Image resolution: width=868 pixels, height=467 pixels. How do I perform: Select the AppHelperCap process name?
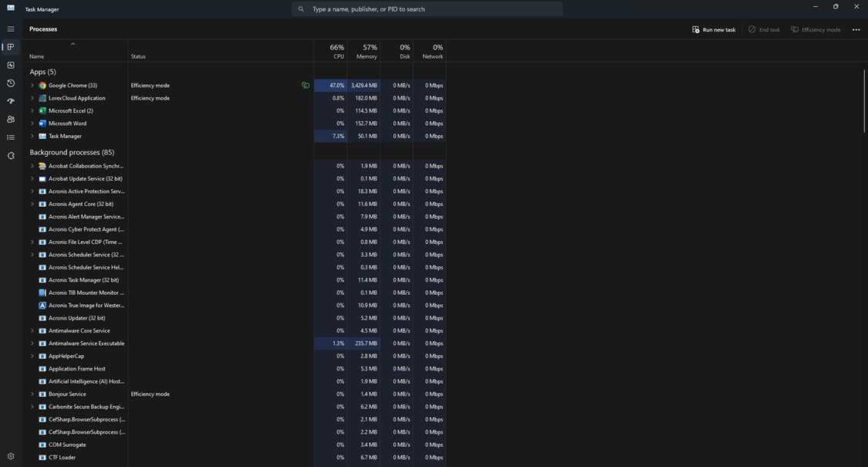(x=66, y=356)
